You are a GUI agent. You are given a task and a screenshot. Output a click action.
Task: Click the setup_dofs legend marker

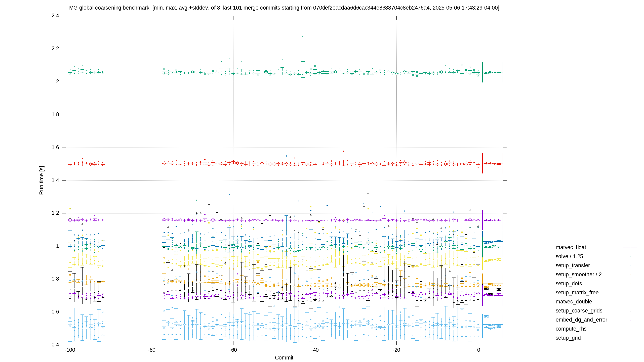coord(630,284)
